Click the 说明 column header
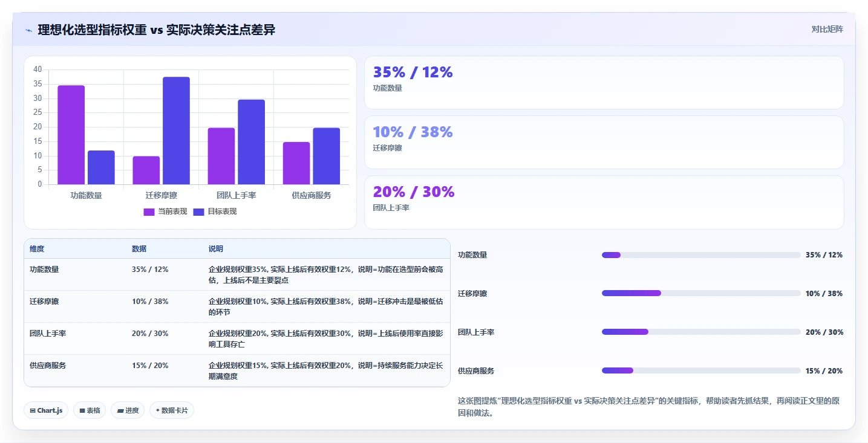 point(216,249)
